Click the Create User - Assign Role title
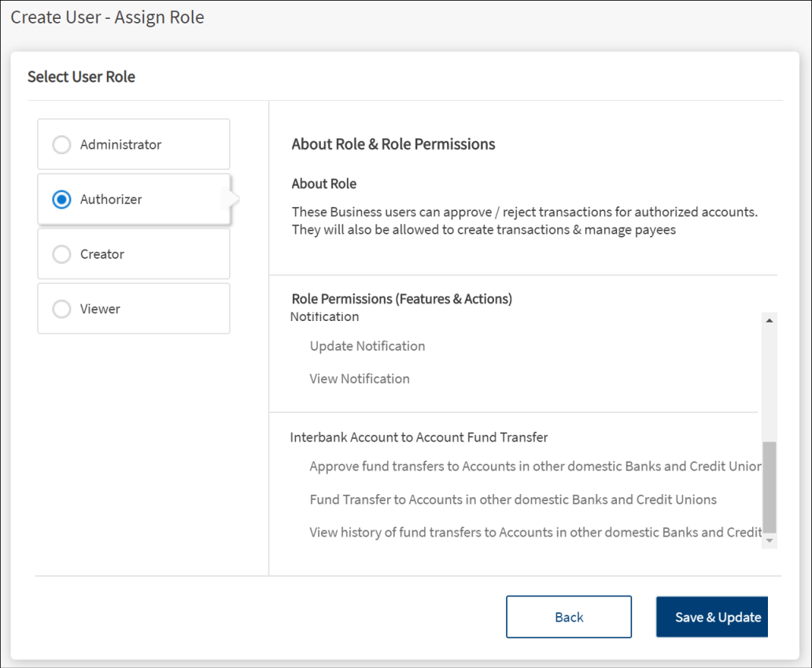This screenshot has width=812, height=668. point(107,17)
